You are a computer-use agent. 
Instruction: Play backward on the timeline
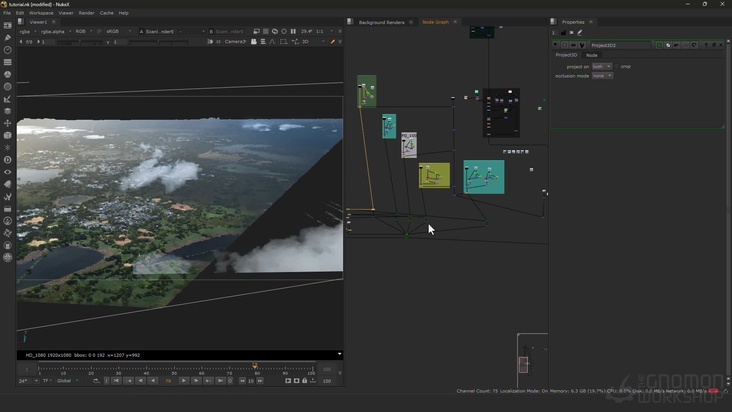[x=153, y=381]
